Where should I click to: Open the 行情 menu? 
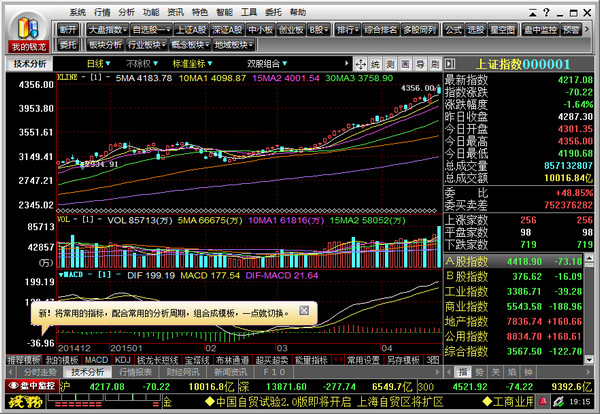[102, 12]
